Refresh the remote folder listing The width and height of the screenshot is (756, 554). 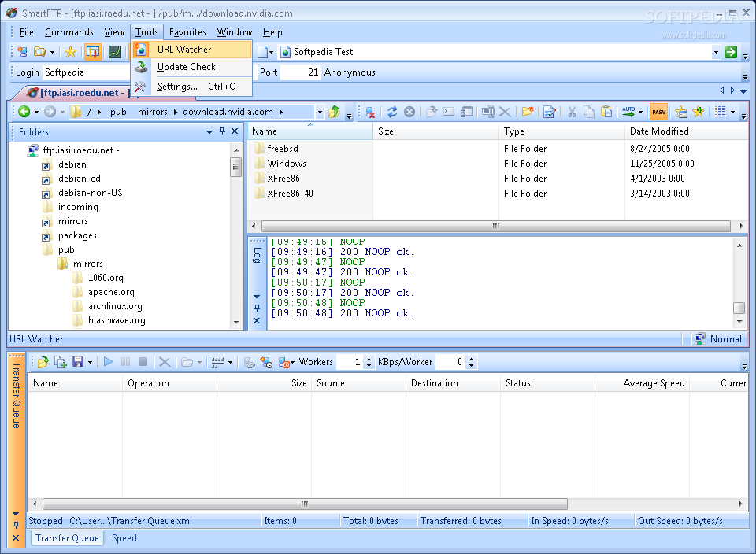[x=392, y=112]
